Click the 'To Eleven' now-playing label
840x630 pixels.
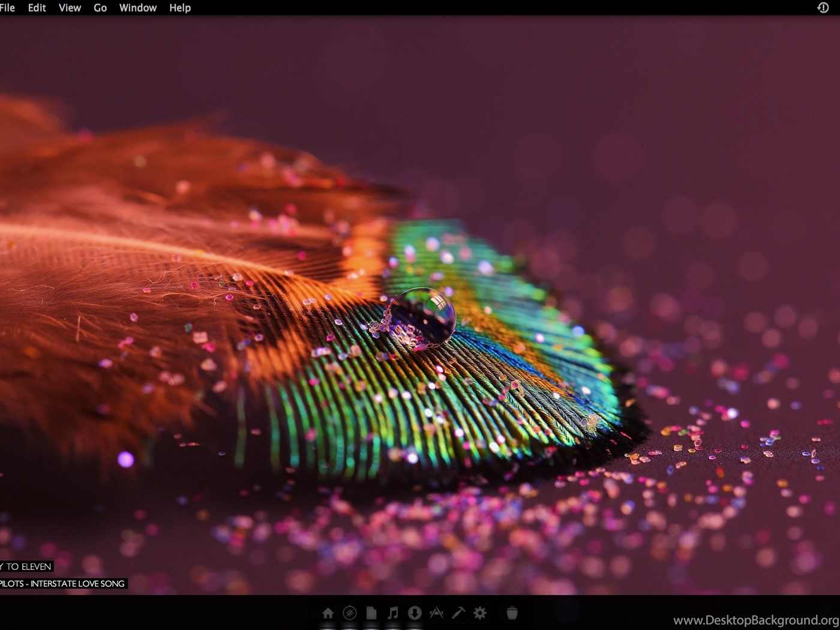(x=26, y=566)
